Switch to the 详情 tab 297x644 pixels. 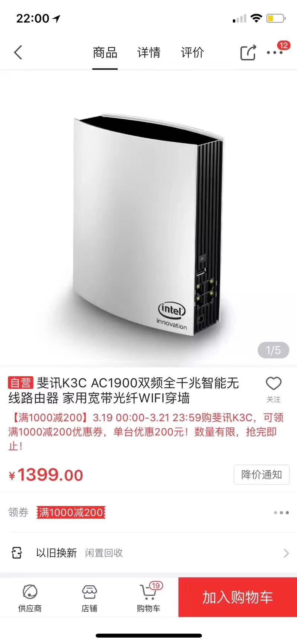[x=148, y=52]
